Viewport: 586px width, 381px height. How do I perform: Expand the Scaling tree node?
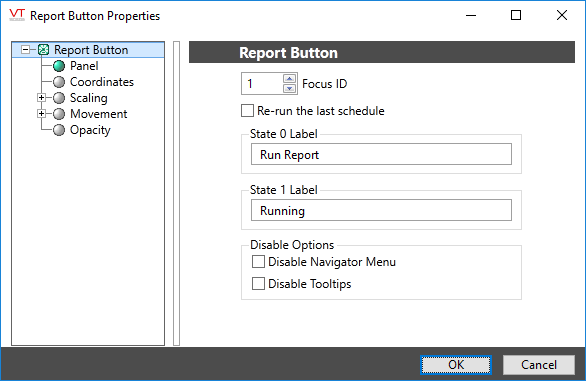click(x=41, y=98)
